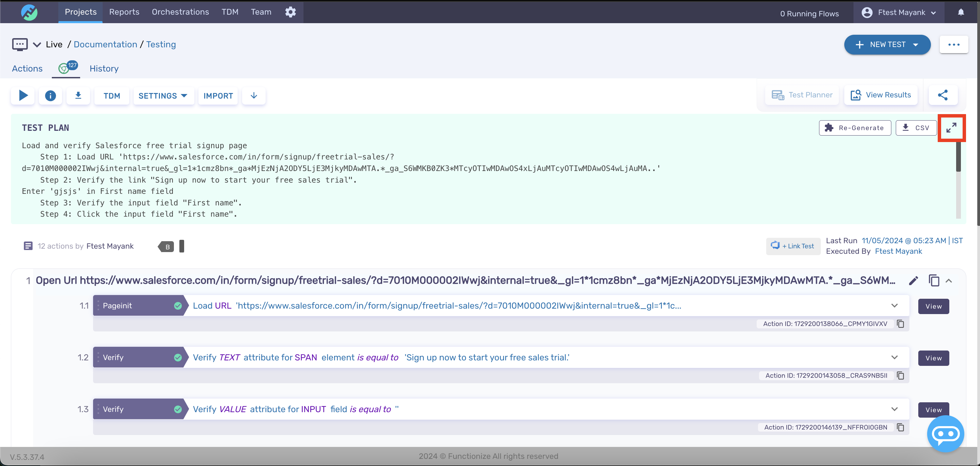Click the 0 Running Flows indicator

809,14
